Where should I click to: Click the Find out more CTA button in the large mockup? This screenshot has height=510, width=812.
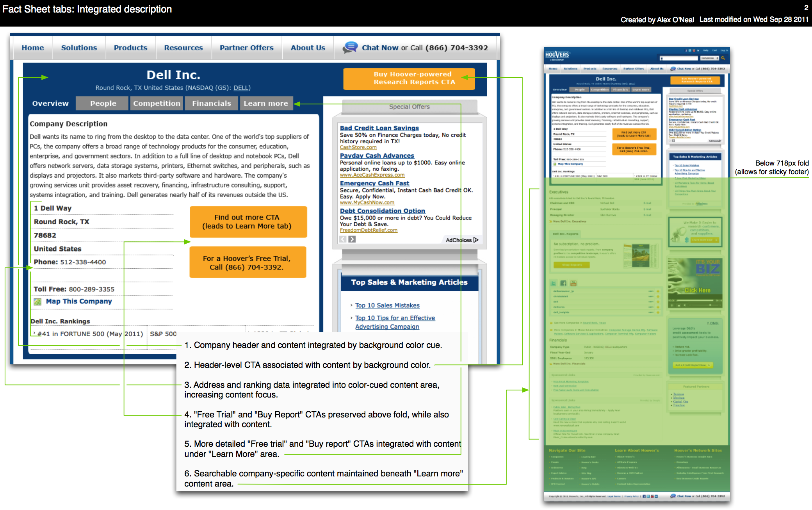click(x=248, y=222)
